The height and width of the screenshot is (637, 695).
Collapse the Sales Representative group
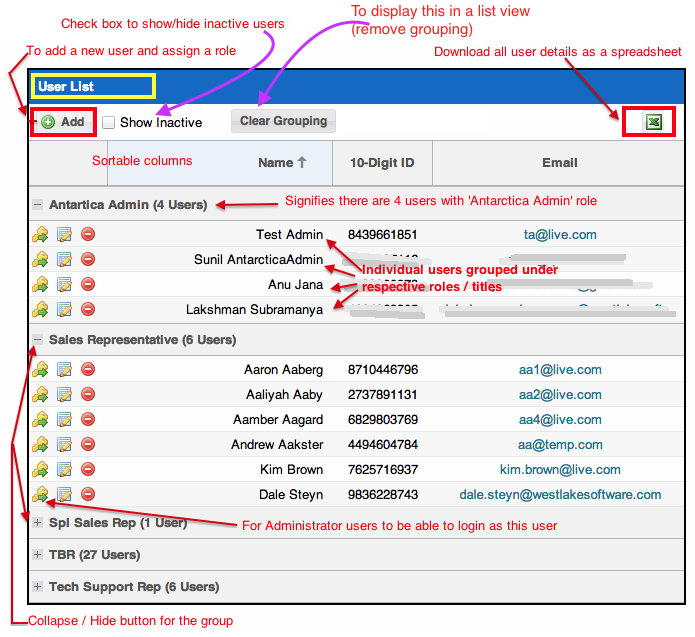(38, 340)
